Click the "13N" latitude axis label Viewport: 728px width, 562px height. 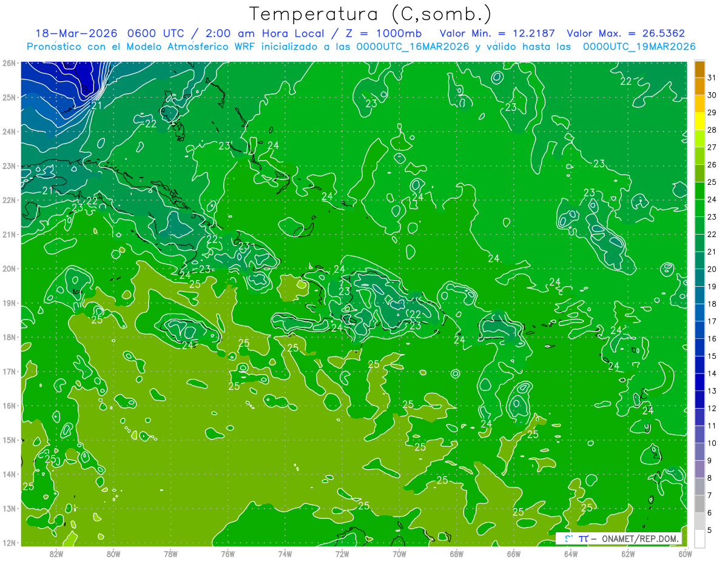(9, 508)
